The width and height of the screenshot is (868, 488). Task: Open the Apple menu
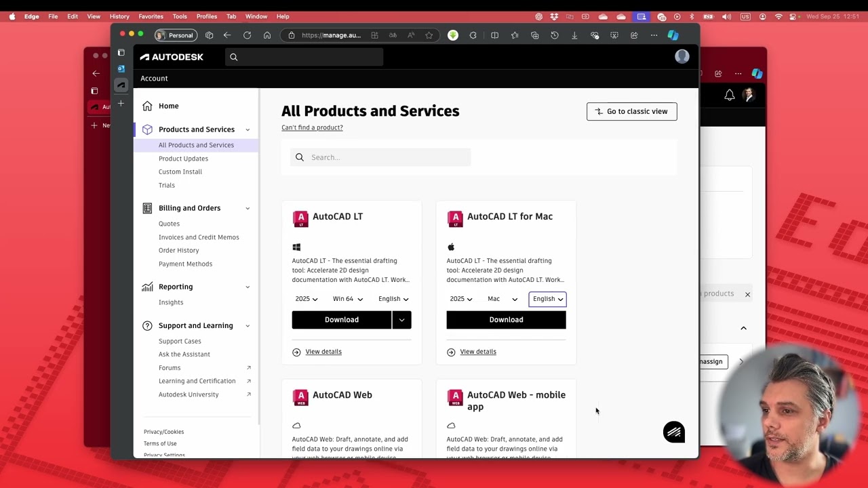[x=12, y=16]
